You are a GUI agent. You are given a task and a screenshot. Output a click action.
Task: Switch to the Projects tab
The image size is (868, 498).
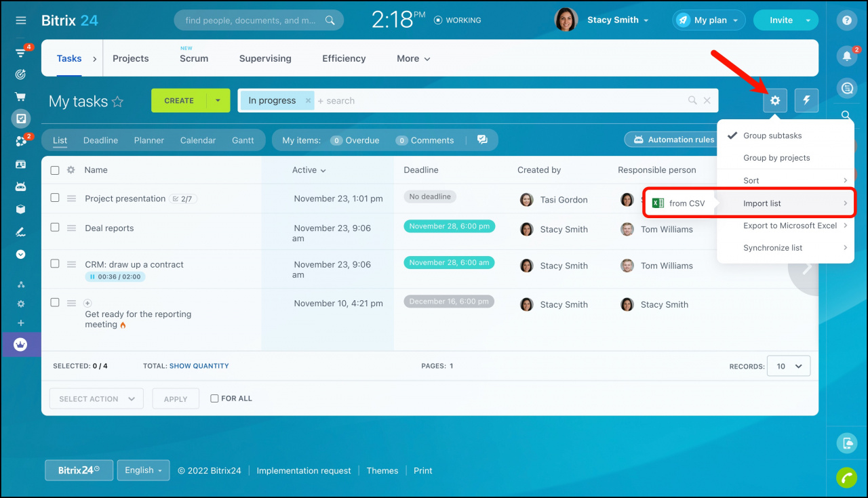[x=131, y=59]
